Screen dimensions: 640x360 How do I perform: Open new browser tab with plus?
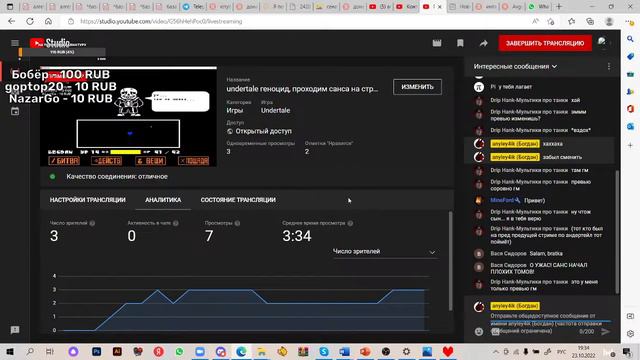pos(559,7)
